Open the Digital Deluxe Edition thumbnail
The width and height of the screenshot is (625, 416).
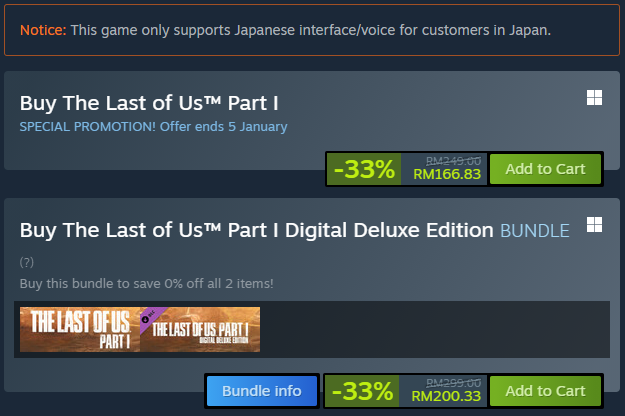(x=200, y=329)
